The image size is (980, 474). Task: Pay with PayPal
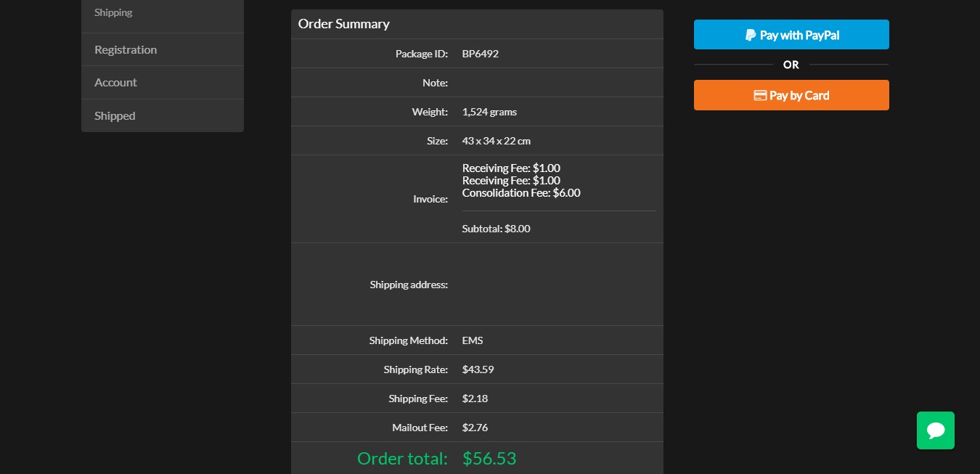click(x=791, y=35)
